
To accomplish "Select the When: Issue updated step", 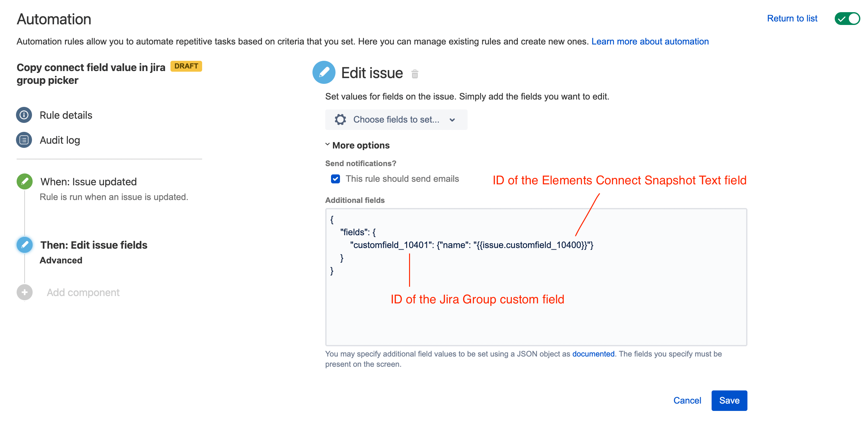I will click(88, 181).
